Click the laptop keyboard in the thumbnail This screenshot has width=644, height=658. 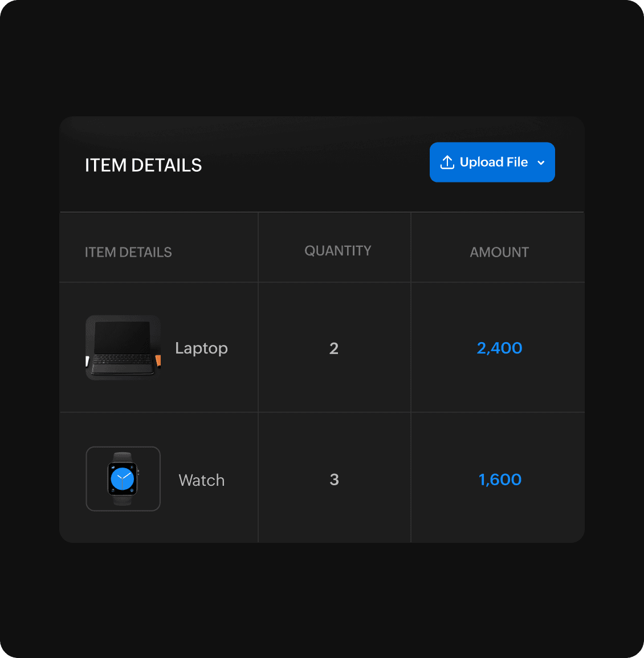click(x=123, y=361)
